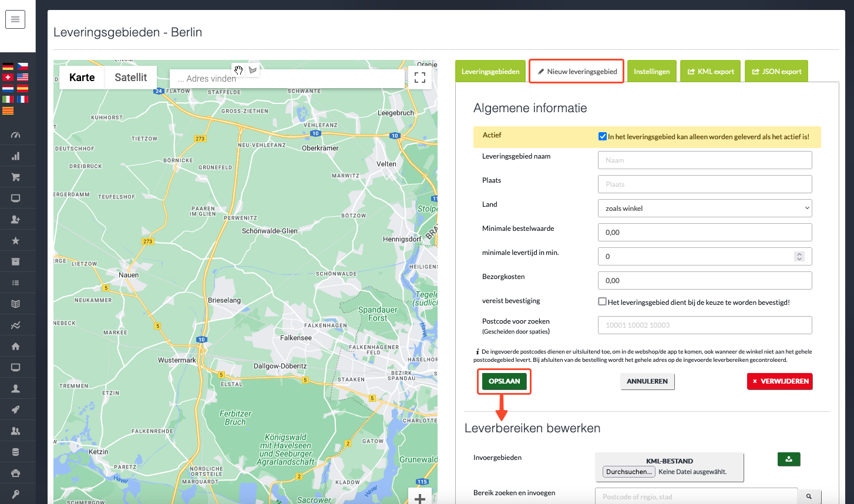This screenshot has height=504, width=854.
Task: Open the bar chart statistics sidebar icon
Action: tap(16, 156)
